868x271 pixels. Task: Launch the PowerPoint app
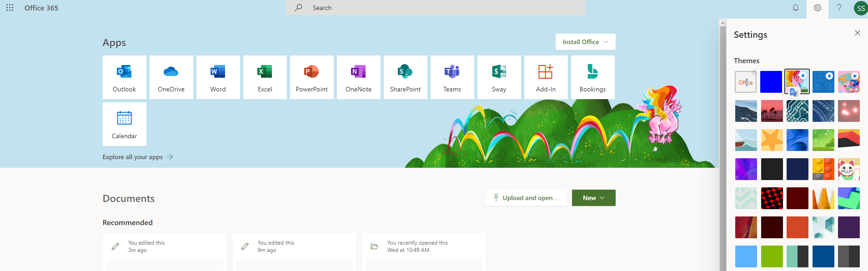(x=312, y=77)
